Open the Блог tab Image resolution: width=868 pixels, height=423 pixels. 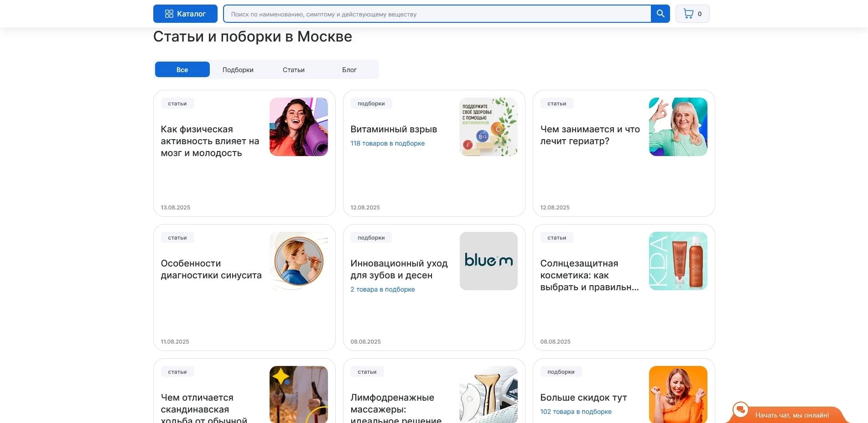pyautogui.click(x=349, y=70)
